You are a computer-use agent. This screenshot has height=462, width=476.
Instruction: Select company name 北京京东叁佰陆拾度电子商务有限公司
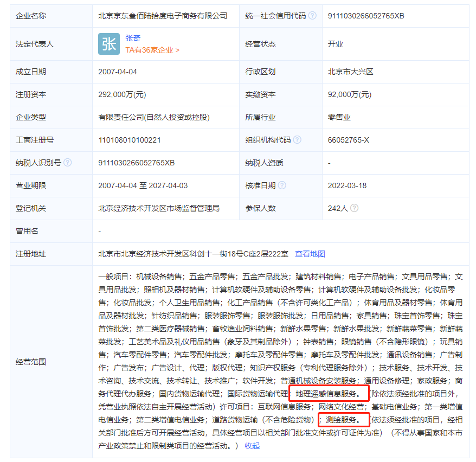(x=163, y=16)
